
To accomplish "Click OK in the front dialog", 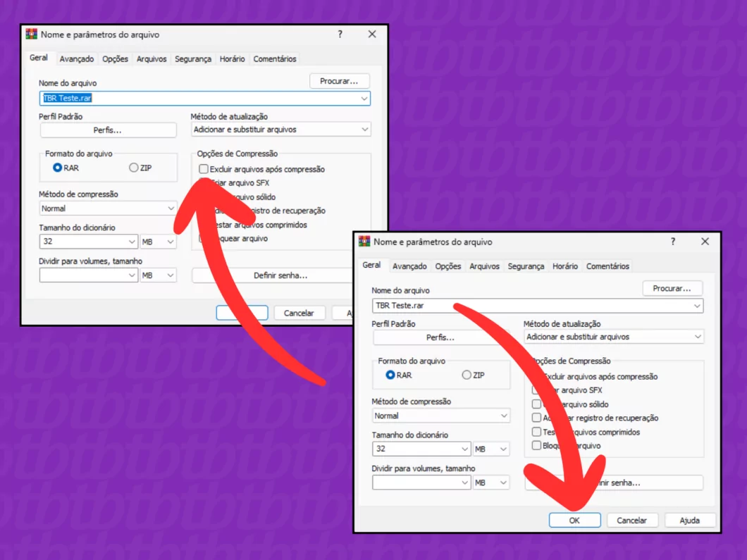I will point(574,520).
